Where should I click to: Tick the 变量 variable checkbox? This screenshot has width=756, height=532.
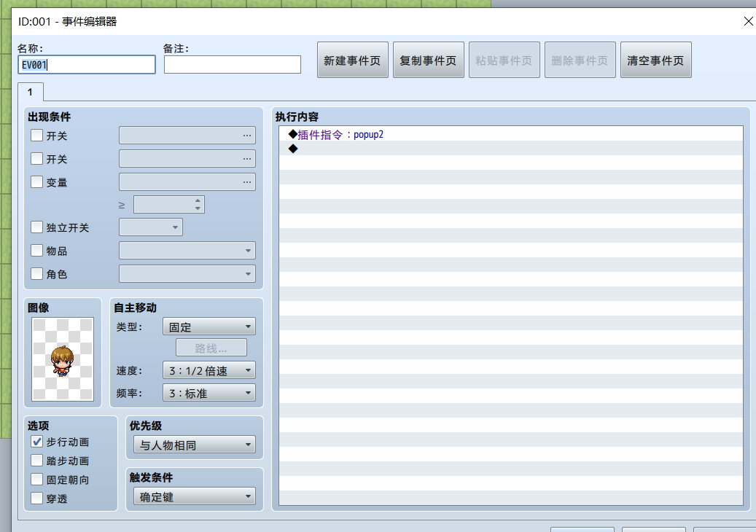point(36,181)
